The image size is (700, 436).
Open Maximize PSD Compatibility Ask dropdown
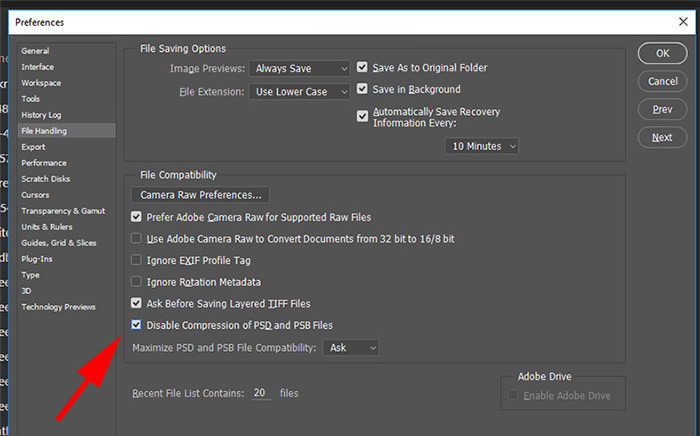tap(351, 348)
